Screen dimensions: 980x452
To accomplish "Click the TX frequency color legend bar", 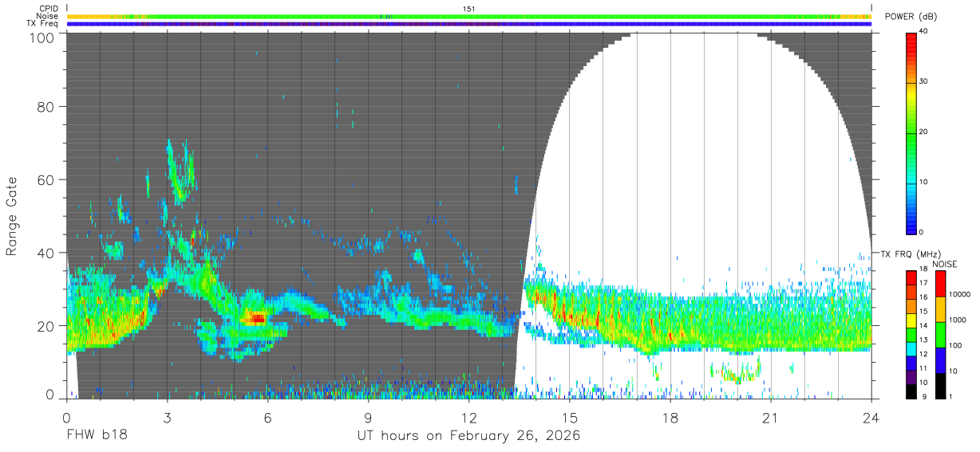I will pyautogui.click(x=911, y=334).
